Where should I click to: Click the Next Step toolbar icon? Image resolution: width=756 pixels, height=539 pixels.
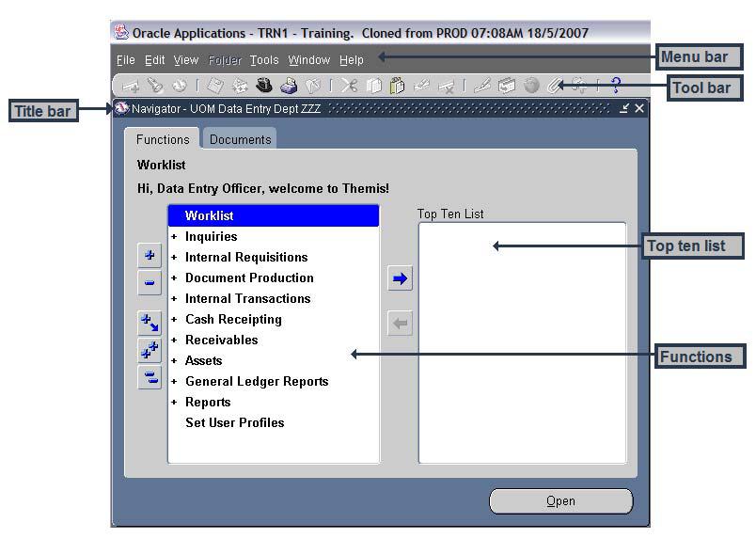[240, 86]
